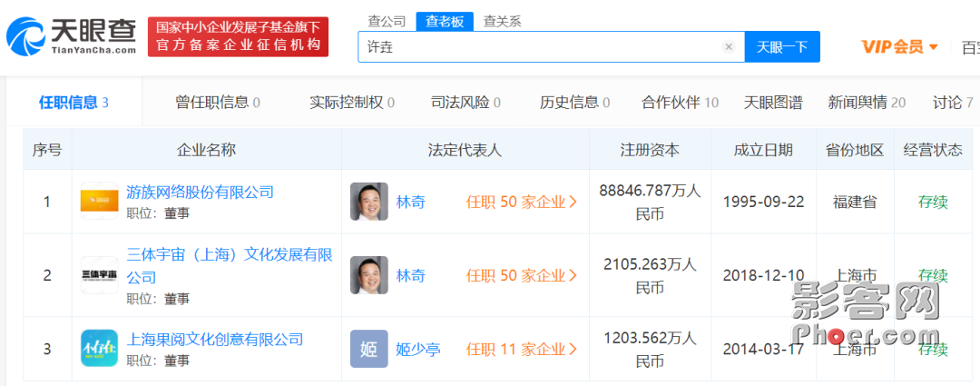Click the 福建省 region cell

[x=855, y=202]
